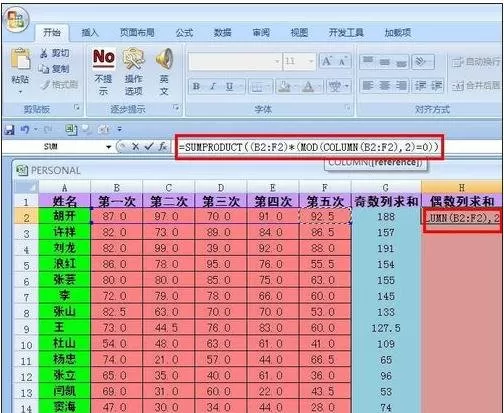The height and width of the screenshot is (413, 504).
Task: Click fill color paint bucket swatch
Action: coord(285,87)
